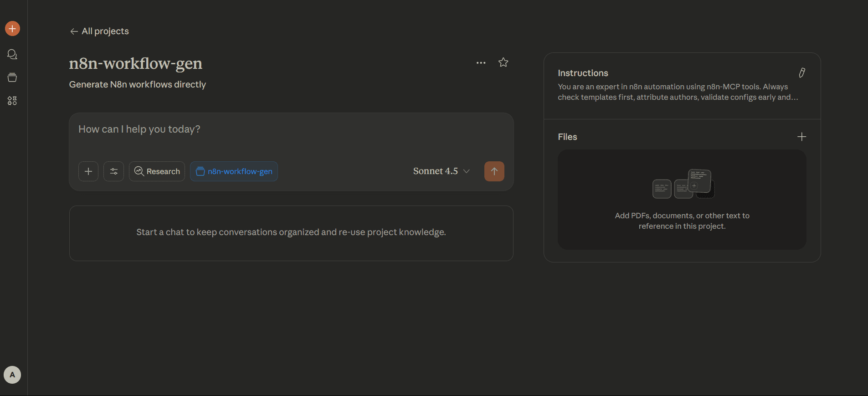Viewport: 868px width, 396px height.
Task: Open the Chats icon in sidebar
Action: pos(12,55)
